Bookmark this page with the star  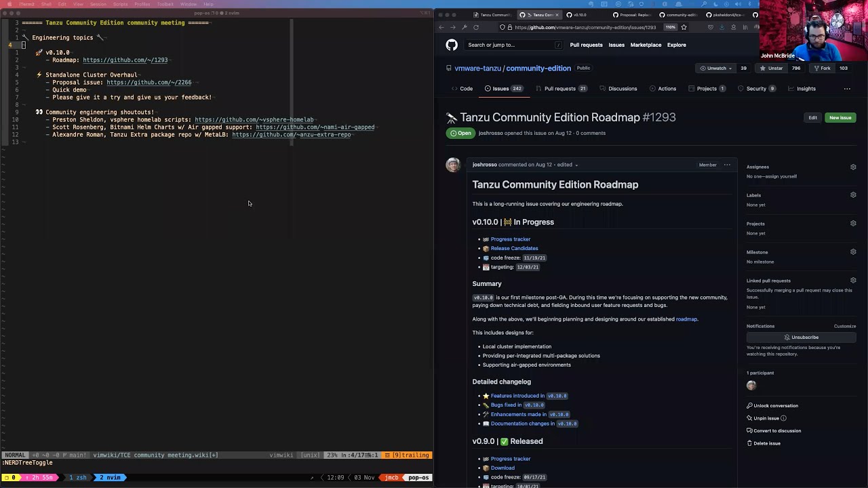684,27
